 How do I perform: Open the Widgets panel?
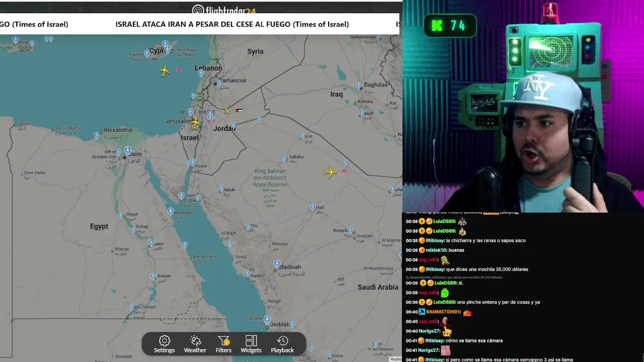[x=251, y=344]
